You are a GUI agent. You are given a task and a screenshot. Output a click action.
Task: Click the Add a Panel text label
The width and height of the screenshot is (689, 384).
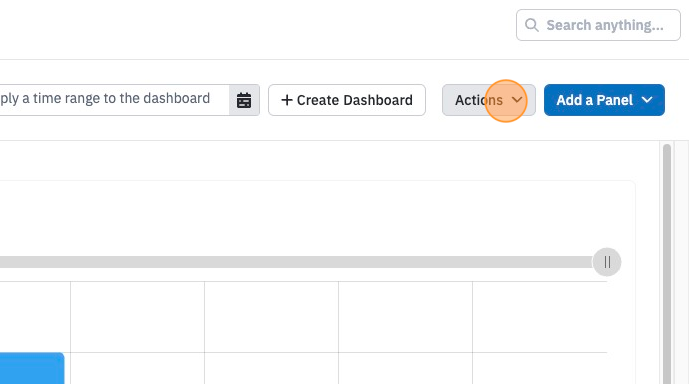pyautogui.click(x=595, y=100)
